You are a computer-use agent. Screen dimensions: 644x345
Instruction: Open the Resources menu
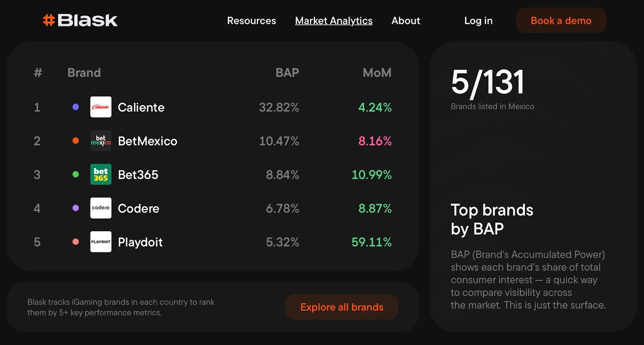point(252,21)
